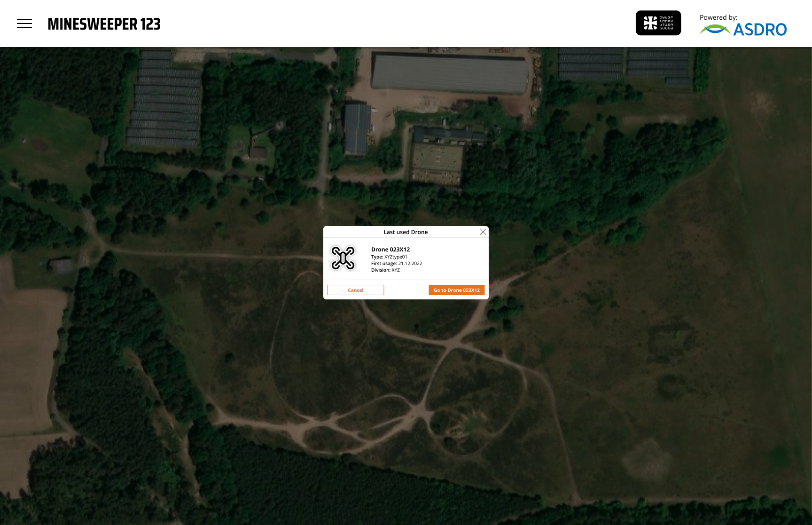Click the Last used Drone title bar
Viewport: 812px width, 525px height.
[x=406, y=232]
